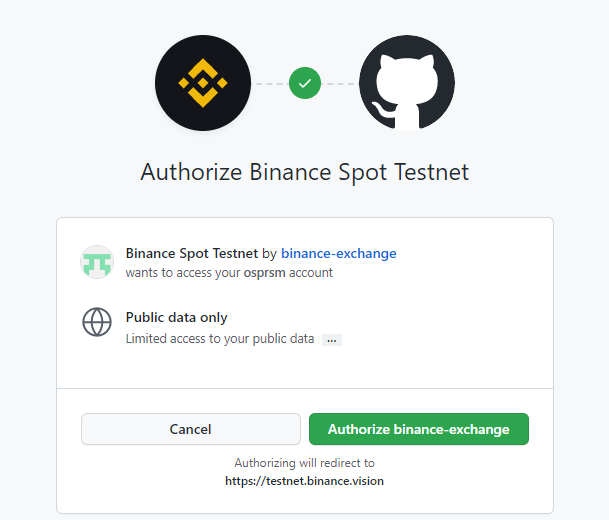Screen dimensions: 609x520
Task: Click the globe public data icon
Action: (97, 322)
